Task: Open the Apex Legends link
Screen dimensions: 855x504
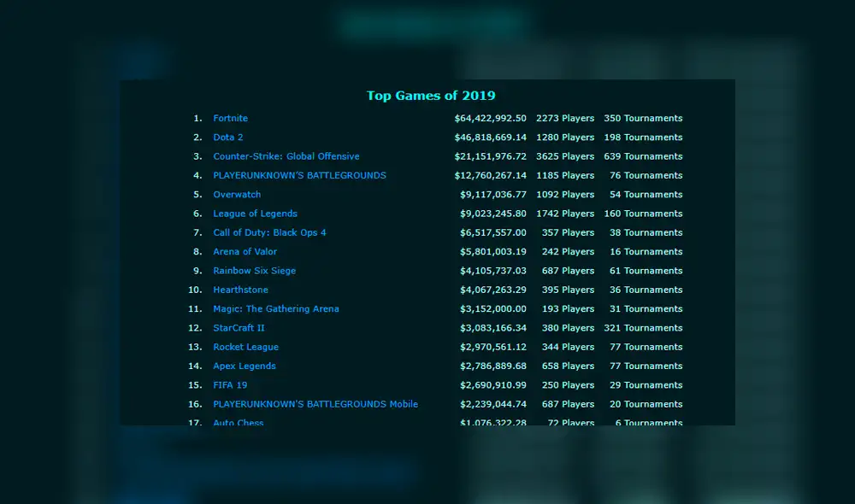Action: (x=245, y=366)
